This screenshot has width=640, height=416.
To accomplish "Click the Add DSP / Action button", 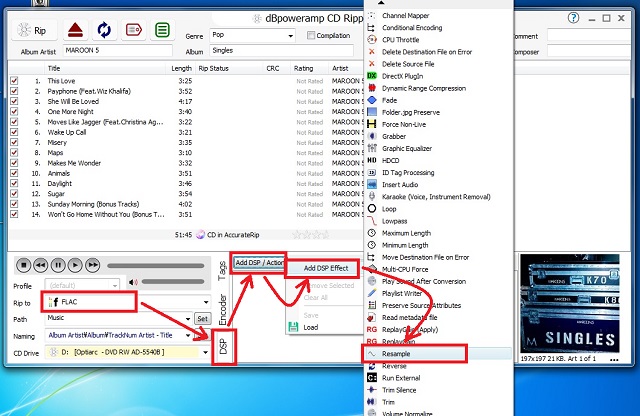I will 259,263.
